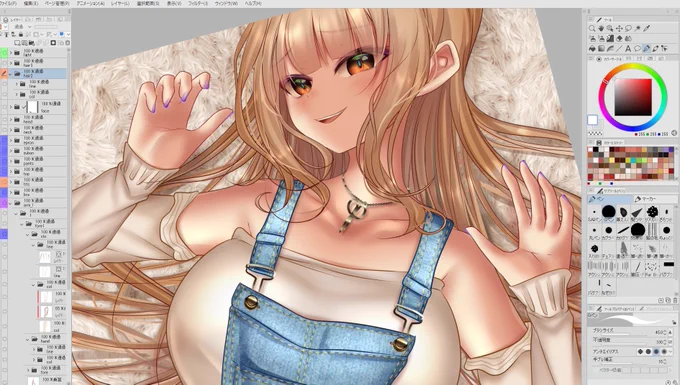
Task: Click the delete sub tool trash icon
Action: 675,300
